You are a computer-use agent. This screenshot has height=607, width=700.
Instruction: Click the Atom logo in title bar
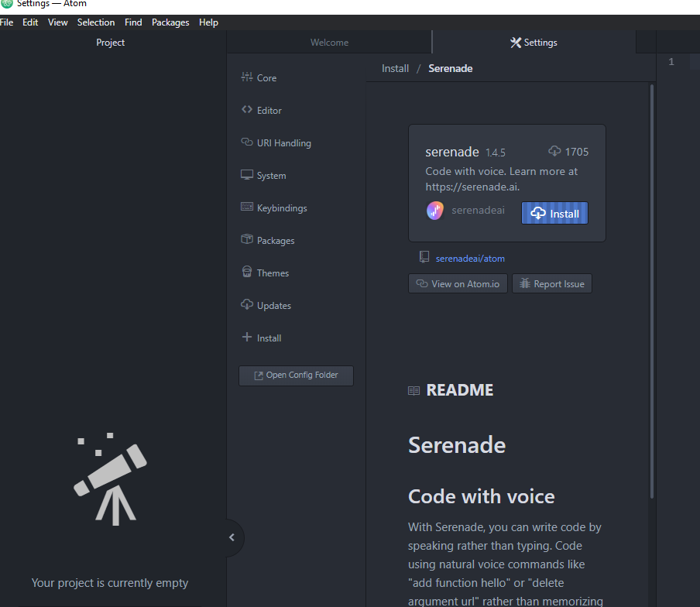pos(7,4)
